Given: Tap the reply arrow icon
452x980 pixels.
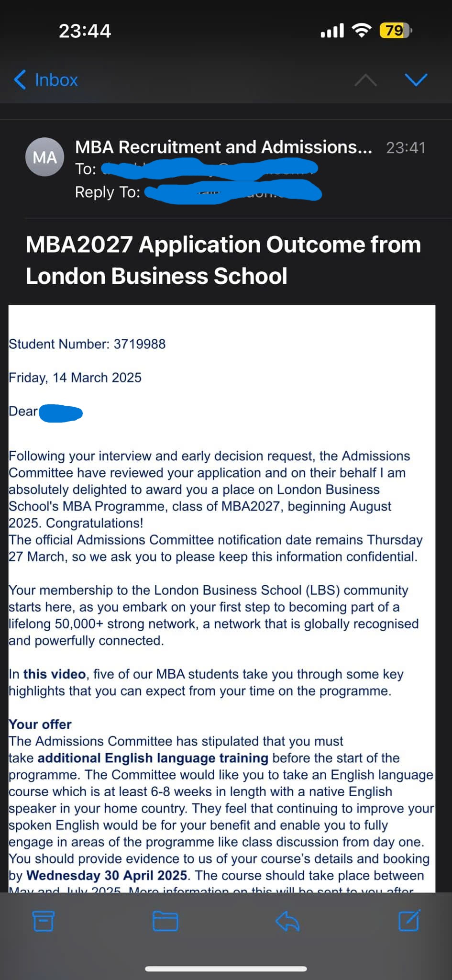Looking at the screenshot, I should coord(287,921).
